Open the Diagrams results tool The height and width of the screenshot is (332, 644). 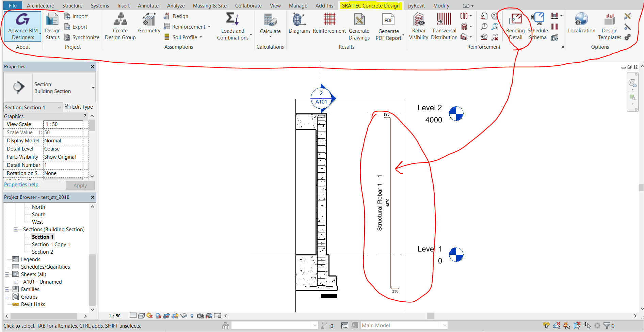[299, 20]
